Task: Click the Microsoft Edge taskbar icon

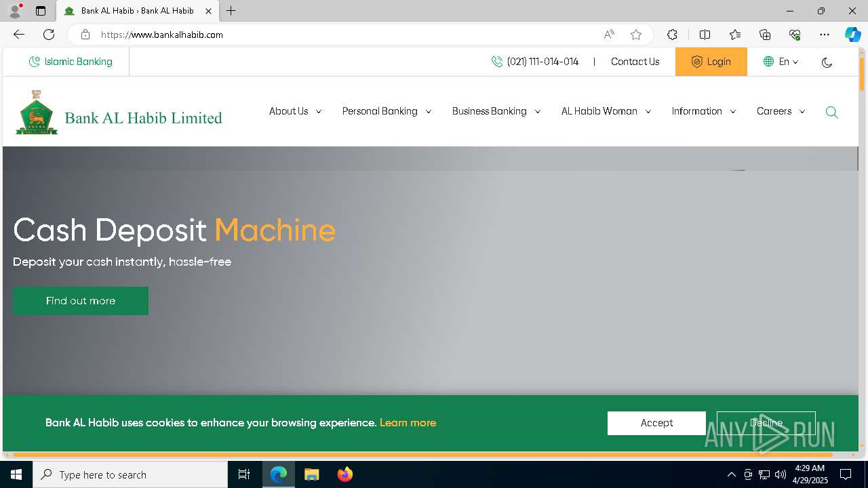Action: pos(279,474)
